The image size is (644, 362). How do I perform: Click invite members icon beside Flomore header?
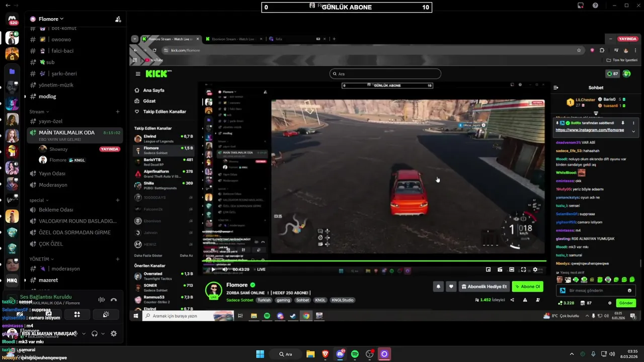(x=118, y=19)
